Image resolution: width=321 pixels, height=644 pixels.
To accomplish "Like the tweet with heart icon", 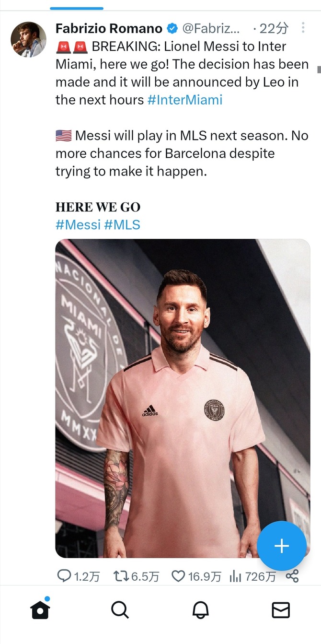I will coord(178,576).
